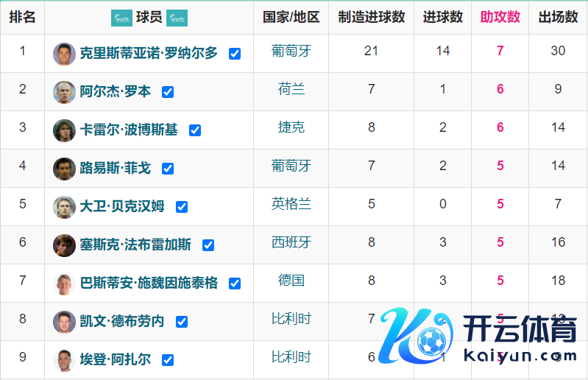
Task: Open player link 卡雷尔·波博斯基
Action: tap(129, 130)
